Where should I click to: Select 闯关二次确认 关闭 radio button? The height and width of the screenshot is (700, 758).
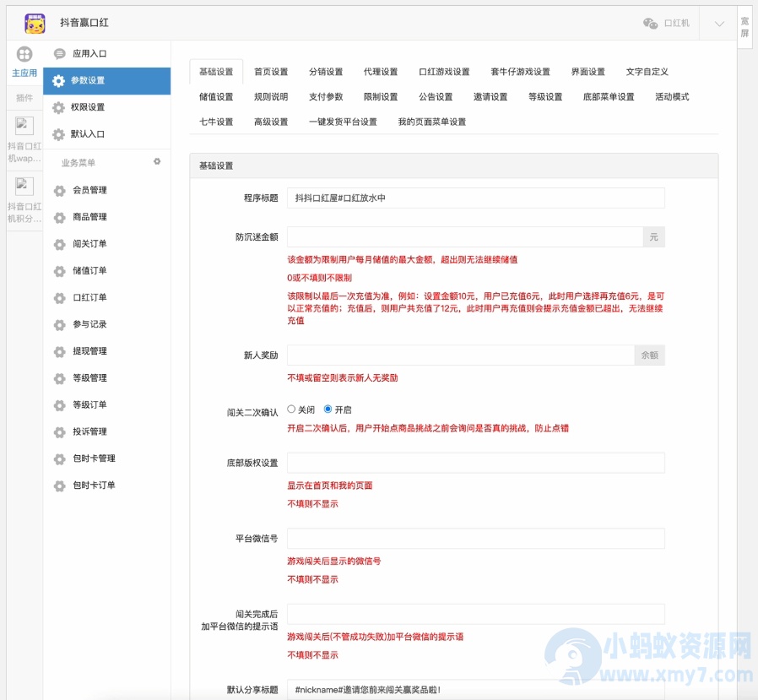tap(291, 409)
